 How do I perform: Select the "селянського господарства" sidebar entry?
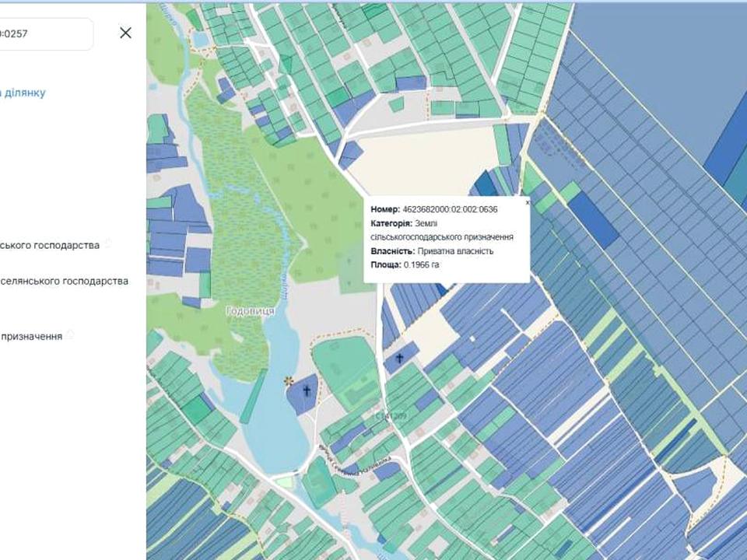[x=64, y=281]
